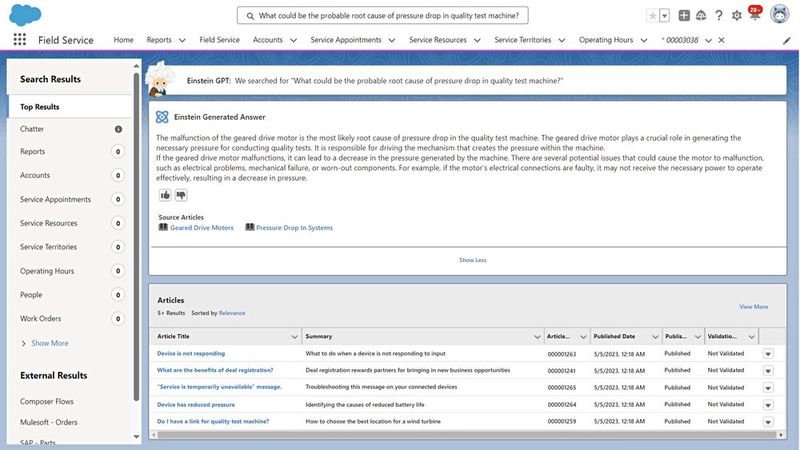
Task: Expand the Service Appointments tab chevron
Action: (x=392, y=40)
